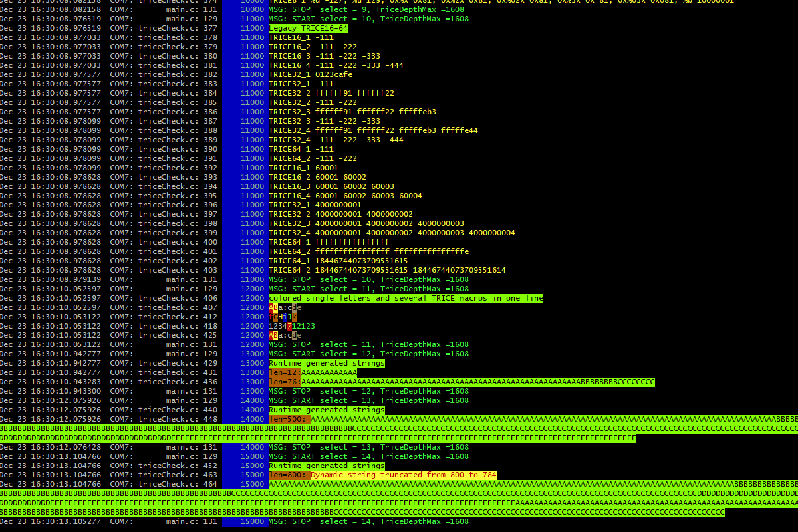The image size is (798, 532).
Task: Click "Runtime generated strings" on triceCheck.c line 440
Action: 327,410
